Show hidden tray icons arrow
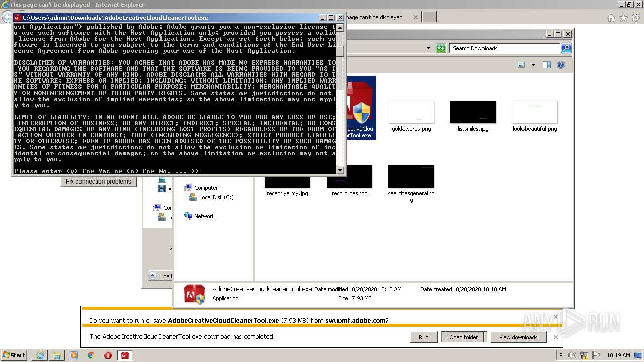 [x=561, y=355]
